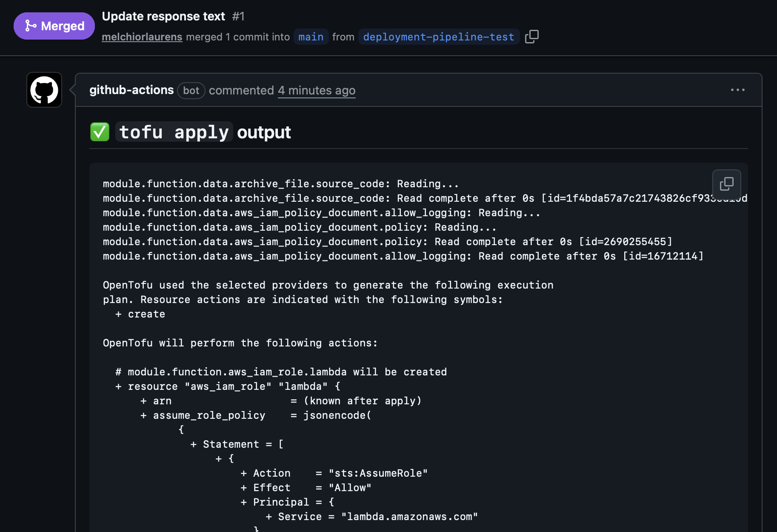
Task: Click the 'Update response text' PR title
Action: pos(163,16)
